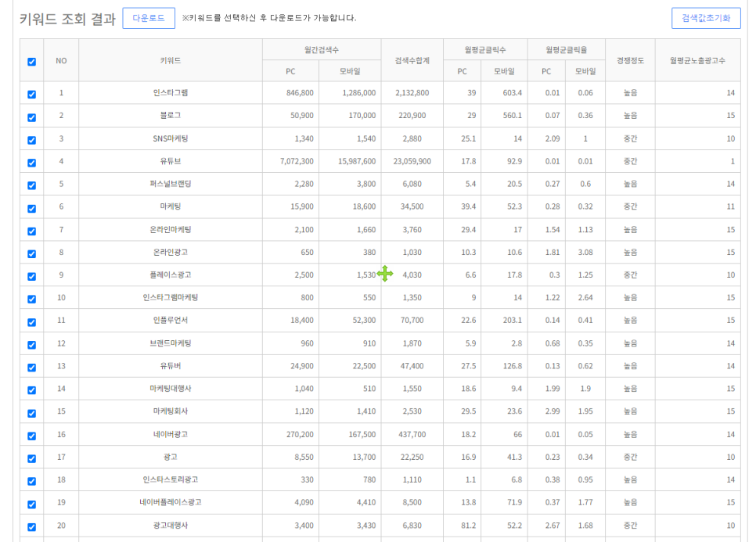Toggle the select-all checkbox in table header

32,62
